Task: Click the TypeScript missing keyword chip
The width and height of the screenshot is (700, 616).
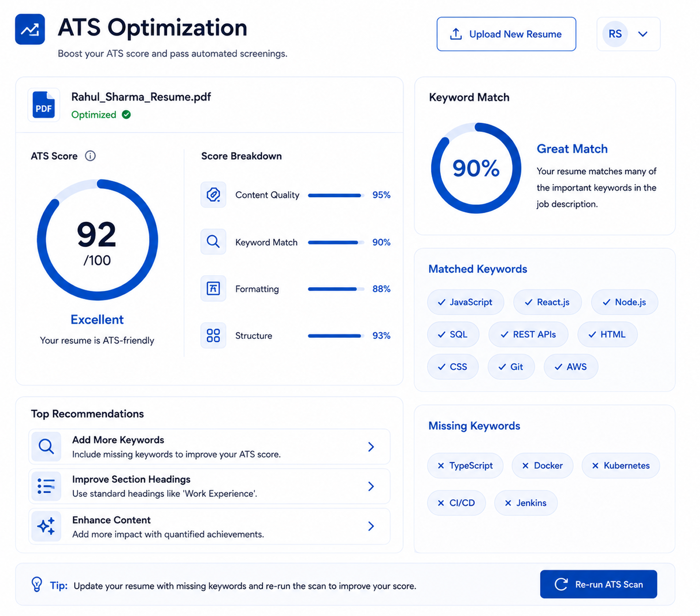Action: pyautogui.click(x=465, y=466)
